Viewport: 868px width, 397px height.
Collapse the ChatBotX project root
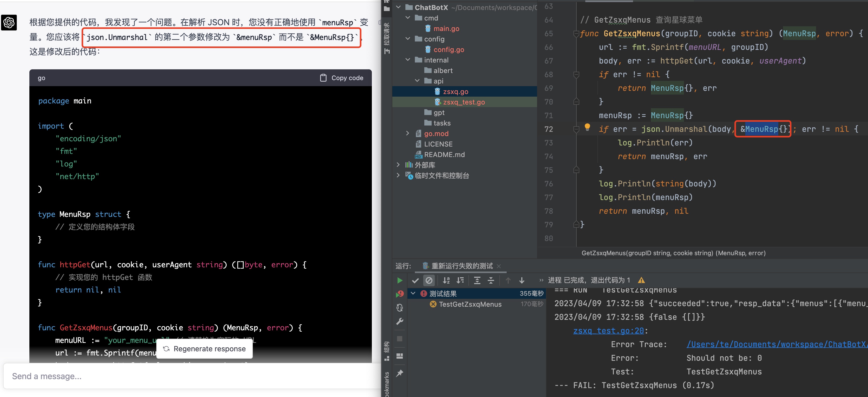(x=398, y=7)
